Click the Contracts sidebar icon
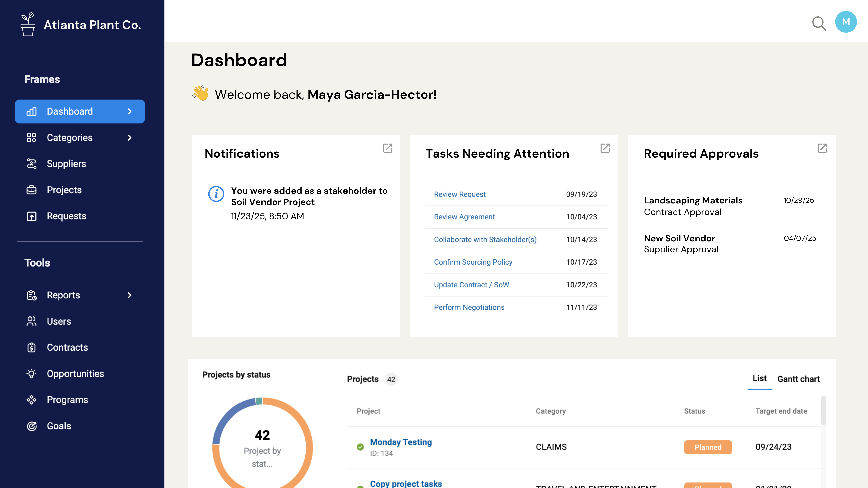Image resolution: width=868 pixels, height=488 pixels. pos(31,347)
